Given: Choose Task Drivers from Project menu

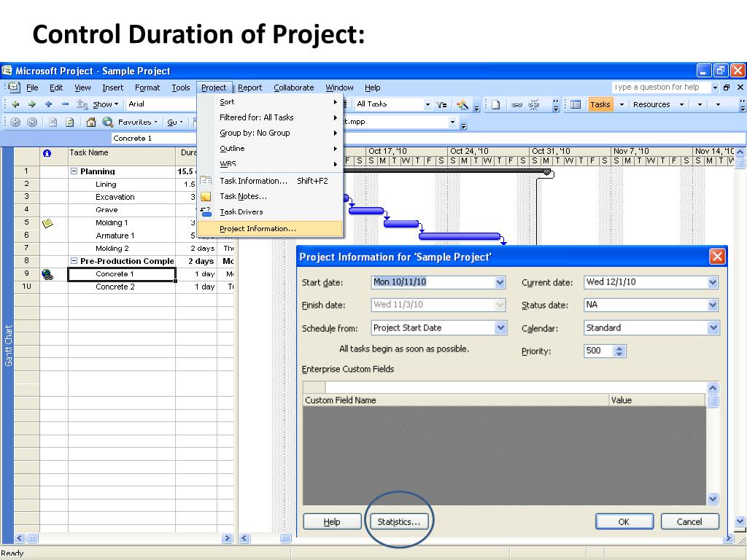Looking at the screenshot, I should tap(270, 212).
